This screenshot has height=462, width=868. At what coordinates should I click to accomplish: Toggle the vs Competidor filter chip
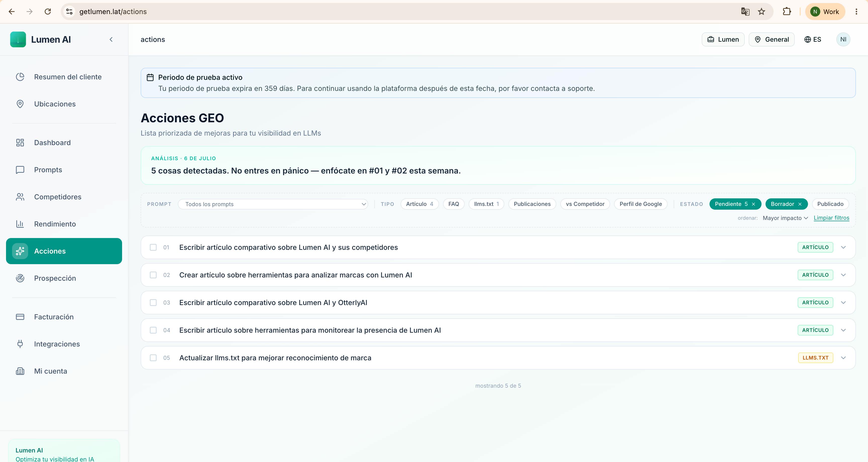pyautogui.click(x=585, y=204)
